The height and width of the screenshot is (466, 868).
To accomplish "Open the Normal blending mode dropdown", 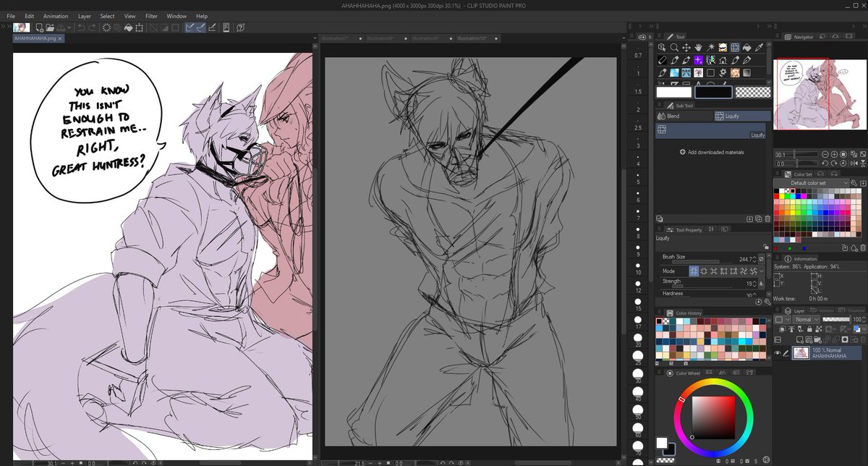I will 806,319.
